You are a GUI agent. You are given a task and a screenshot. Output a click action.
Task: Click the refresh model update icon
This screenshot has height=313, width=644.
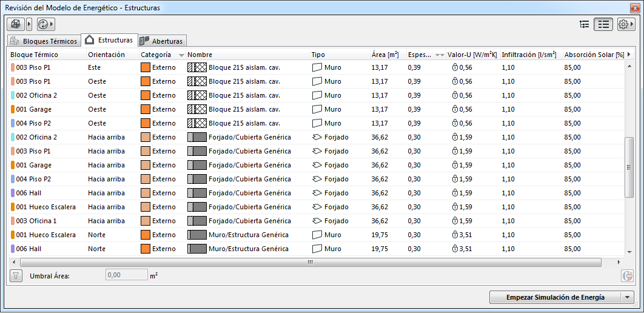(x=43, y=24)
